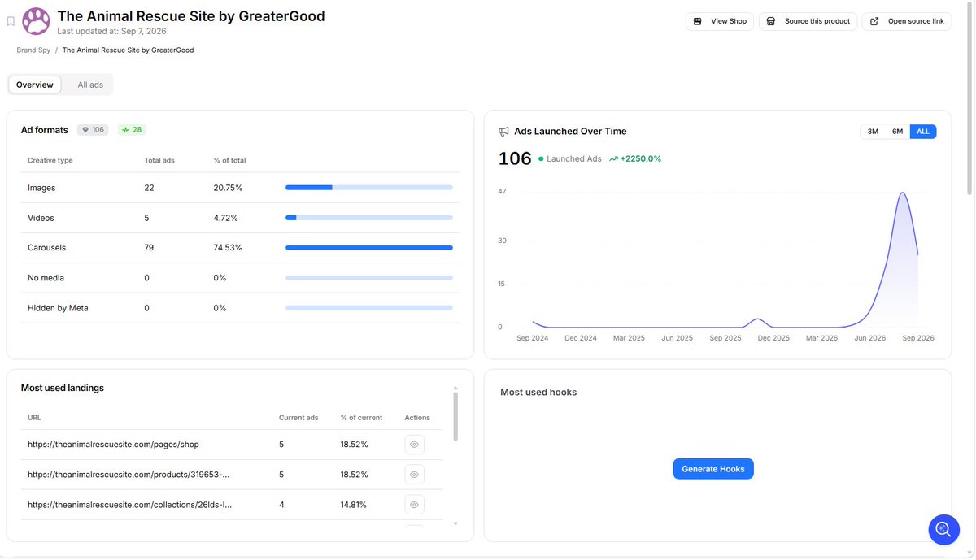Click the Generate Hooks button

coord(713,469)
